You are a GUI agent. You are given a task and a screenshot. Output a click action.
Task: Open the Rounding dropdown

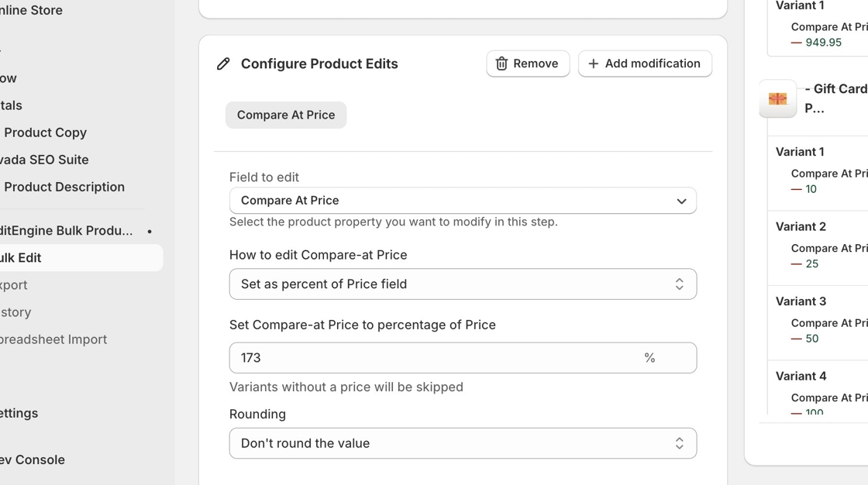click(x=463, y=443)
